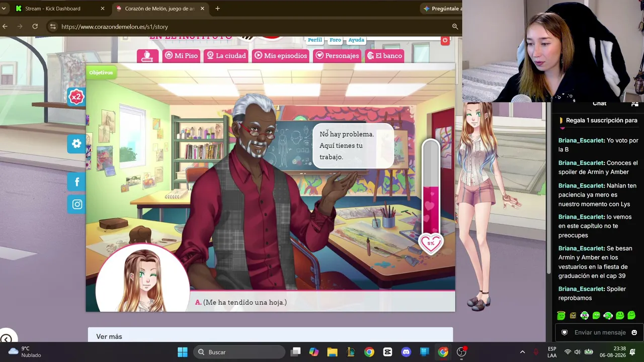Open a new browser tab
This screenshot has width=644, height=362.
coord(217,9)
